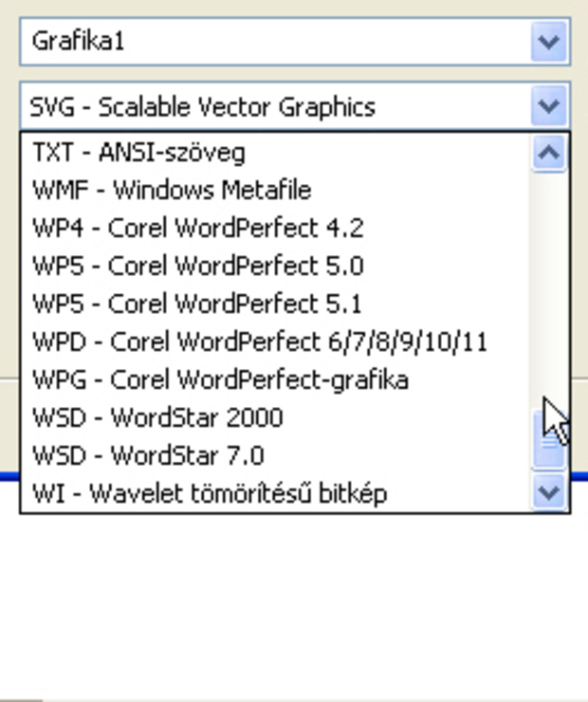Click the list scrollbar up arrow
Image resolution: width=588 pixels, height=702 pixels.
point(549,153)
